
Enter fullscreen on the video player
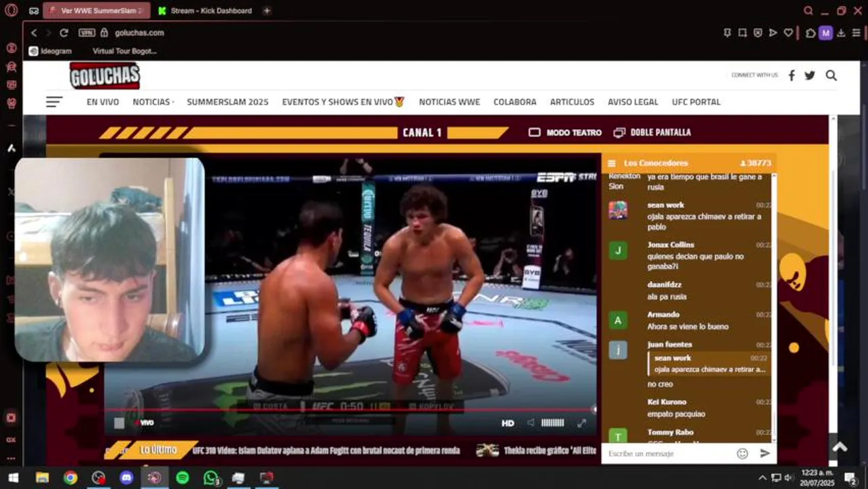581,423
